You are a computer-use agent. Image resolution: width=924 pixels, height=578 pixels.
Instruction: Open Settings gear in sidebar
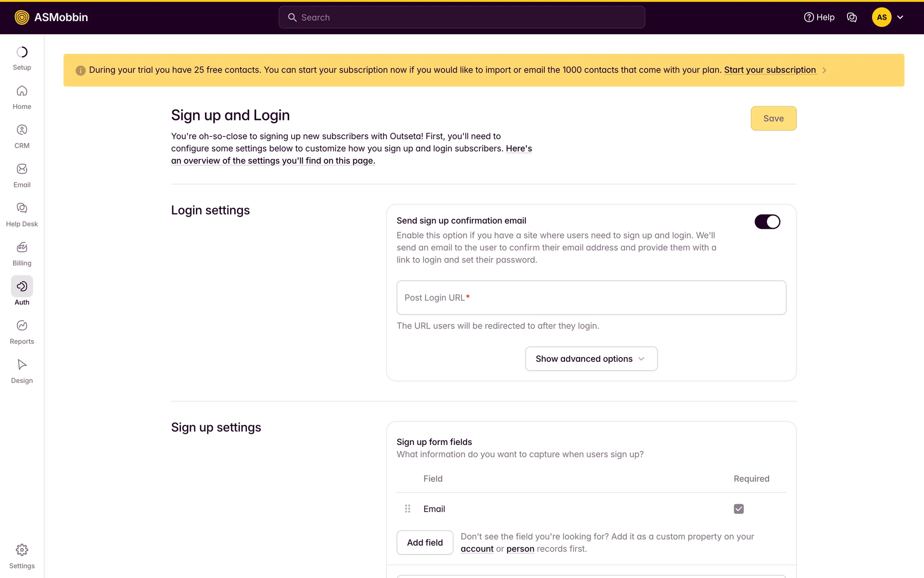pos(22,550)
